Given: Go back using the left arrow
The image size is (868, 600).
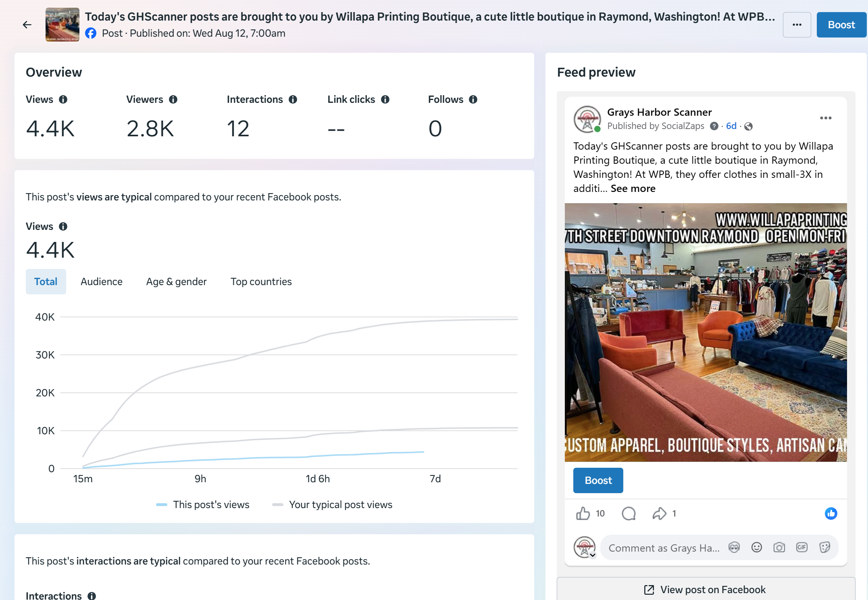Looking at the screenshot, I should coord(27,25).
